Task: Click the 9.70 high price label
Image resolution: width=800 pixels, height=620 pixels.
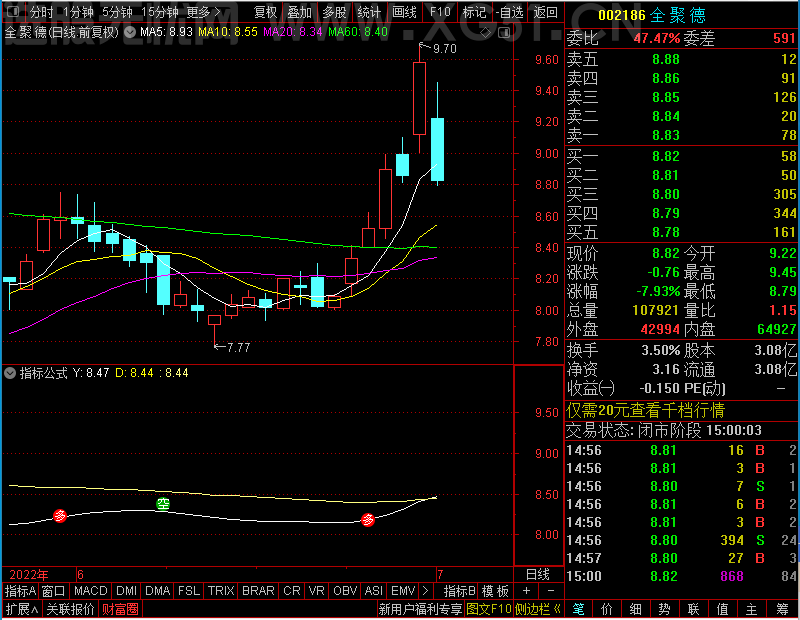Action: coord(444,48)
